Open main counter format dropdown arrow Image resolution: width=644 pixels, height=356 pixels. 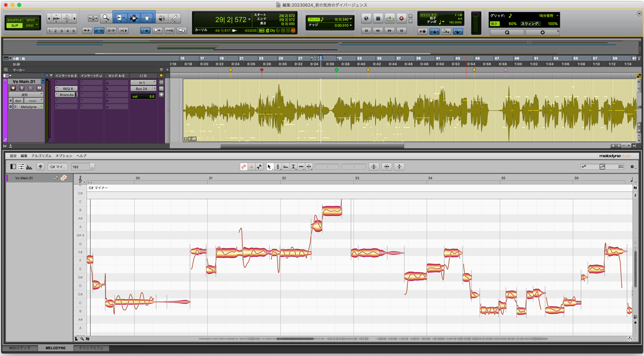[250, 19]
